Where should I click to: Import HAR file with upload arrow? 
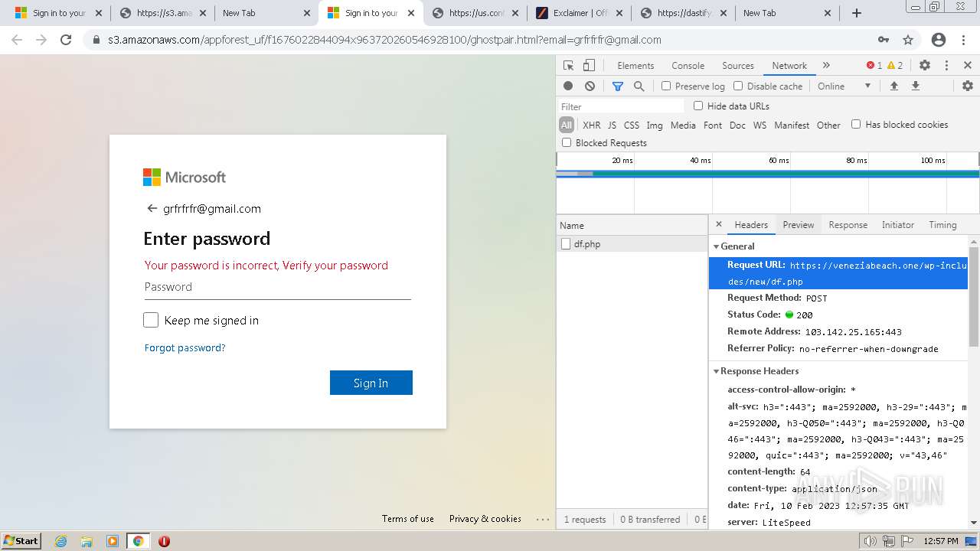tap(893, 86)
